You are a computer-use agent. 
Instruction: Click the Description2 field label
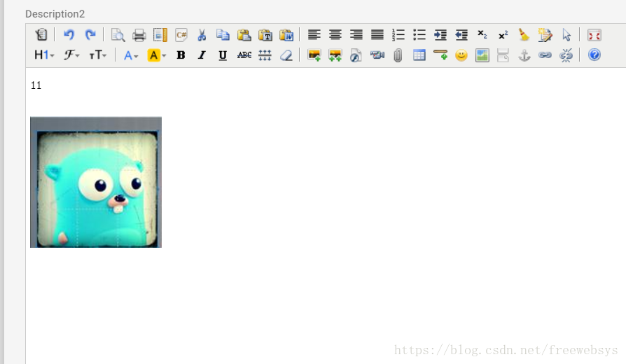click(55, 14)
